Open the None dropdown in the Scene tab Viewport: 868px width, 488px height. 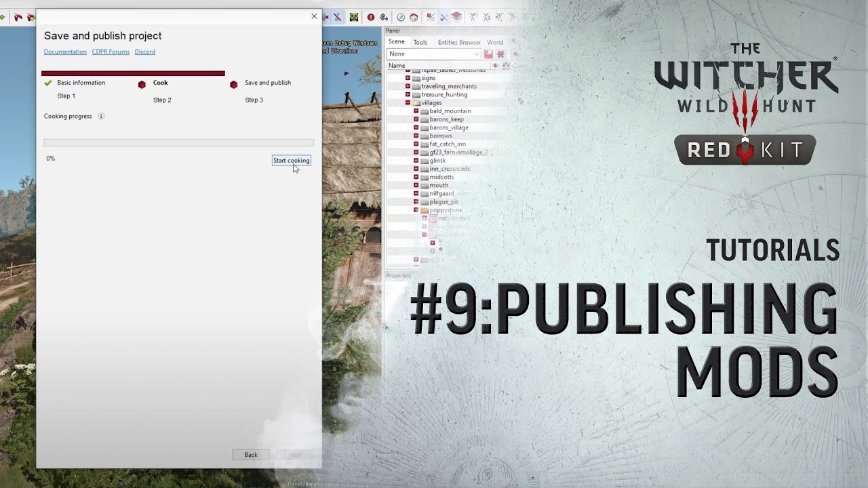433,54
